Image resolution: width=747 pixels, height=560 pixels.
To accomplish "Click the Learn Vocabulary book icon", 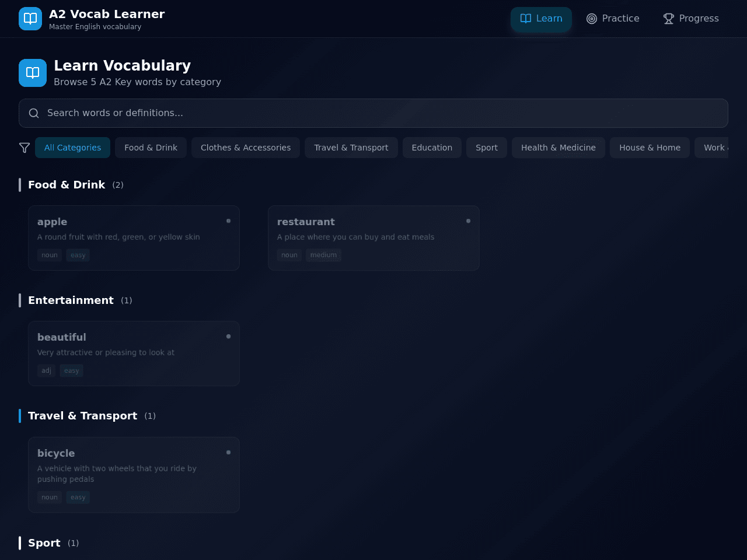I will [33, 73].
